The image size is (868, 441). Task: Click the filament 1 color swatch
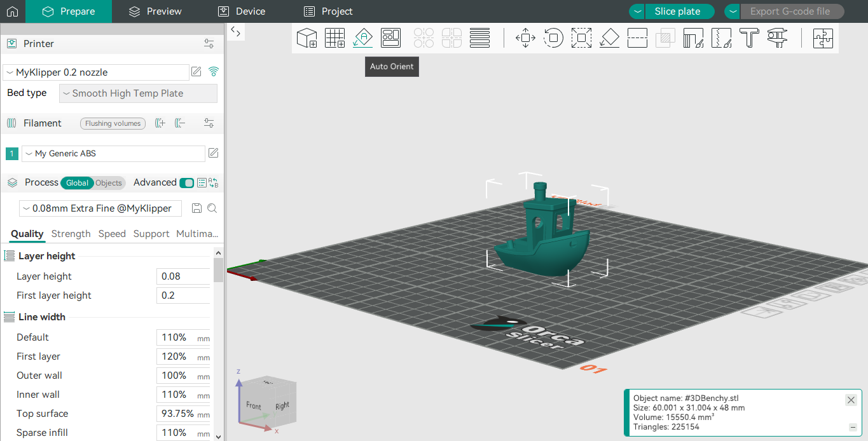12,153
